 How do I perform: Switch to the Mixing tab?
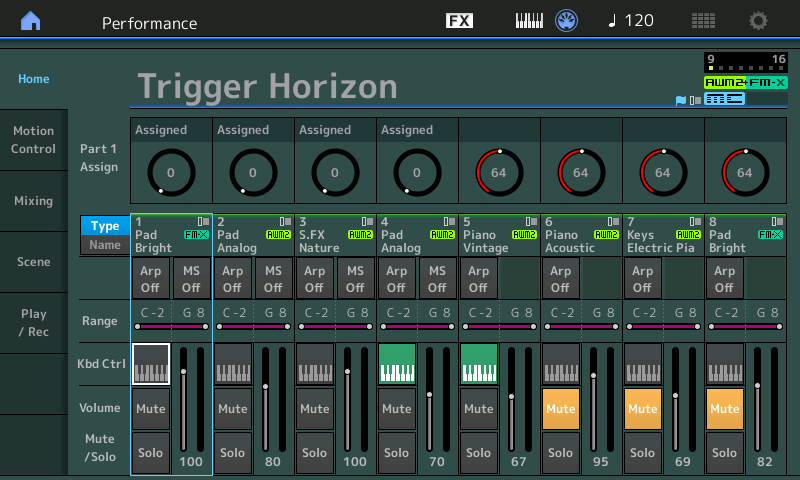pos(34,201)
